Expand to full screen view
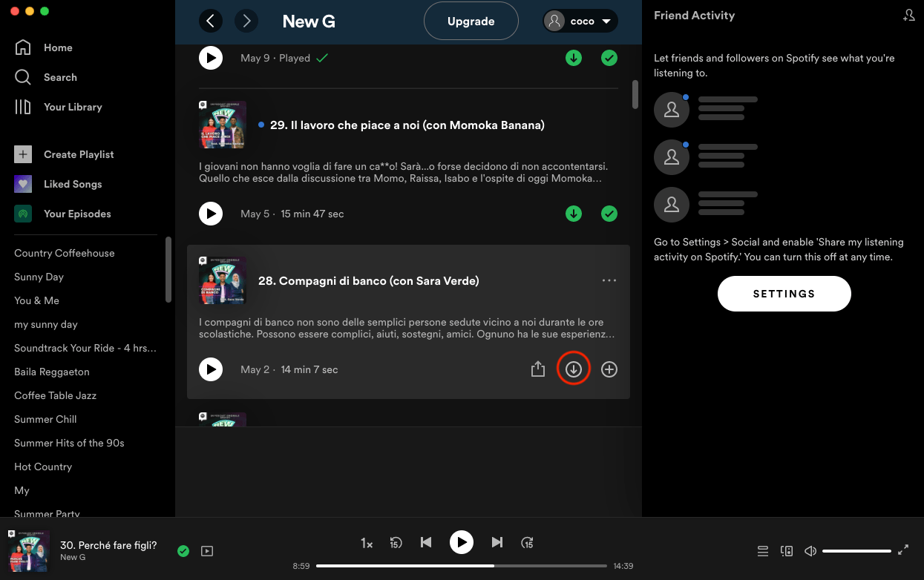 (903, 550)
